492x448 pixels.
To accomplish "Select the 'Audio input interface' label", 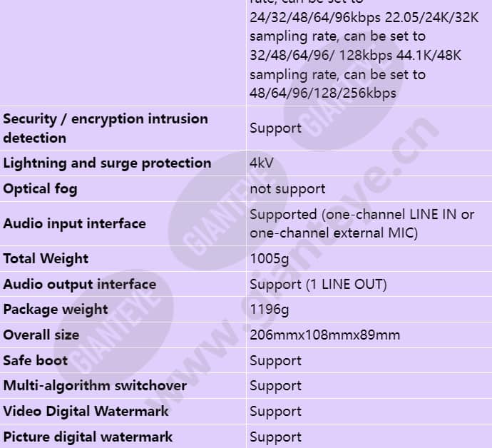I will (x=74, y=223).
